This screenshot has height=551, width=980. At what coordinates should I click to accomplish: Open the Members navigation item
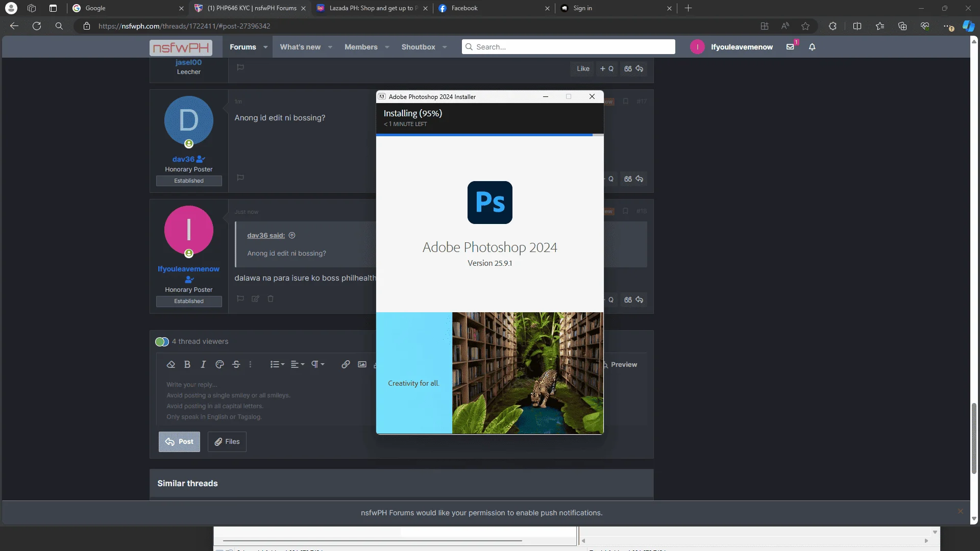click(x=361, y=47)
